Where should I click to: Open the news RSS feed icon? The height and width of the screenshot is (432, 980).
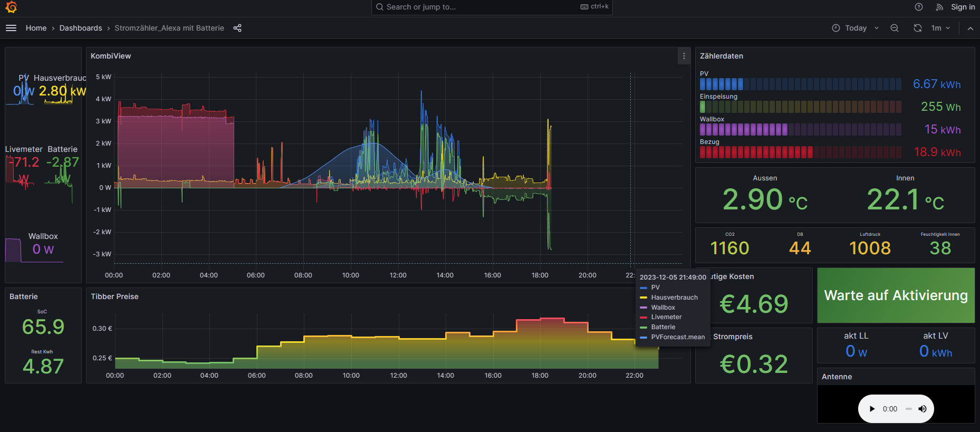pyautogui.click(x=939, y=7)
